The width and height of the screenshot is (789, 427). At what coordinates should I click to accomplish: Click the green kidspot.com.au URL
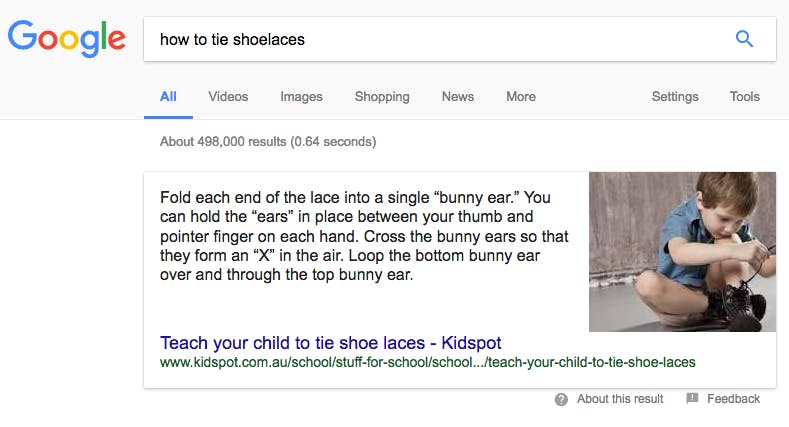(427, 362)
